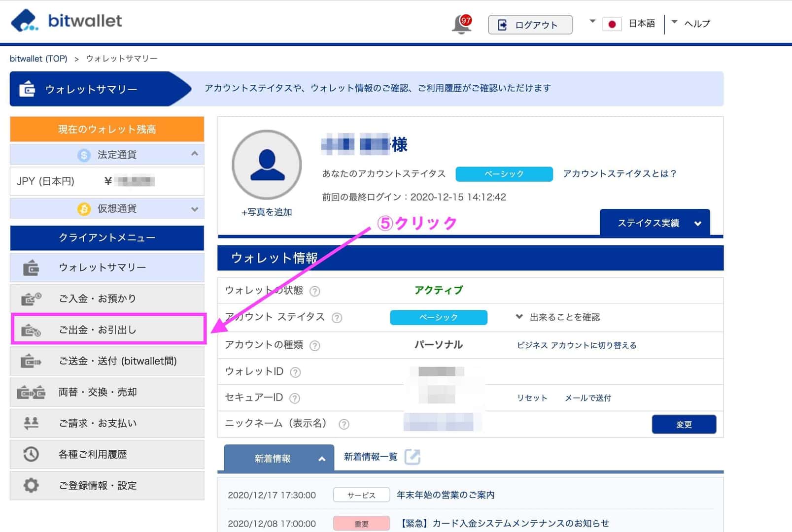Click the transfer icon beside ご送金

tap(31, 361)
